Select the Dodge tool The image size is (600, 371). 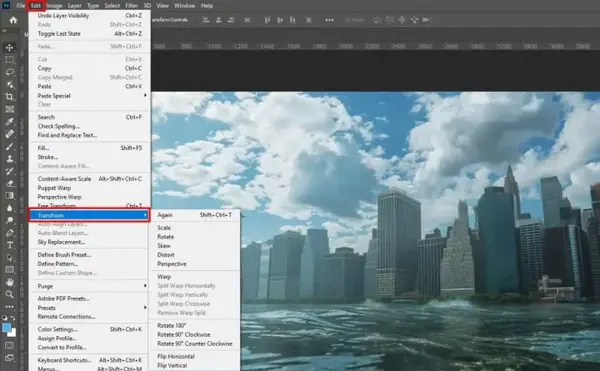point(10,220)
